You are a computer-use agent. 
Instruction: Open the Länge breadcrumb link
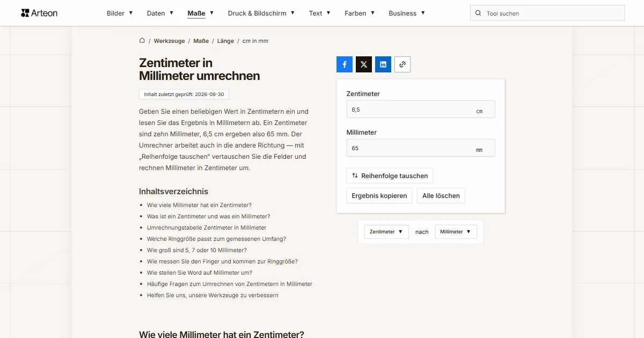point(225,41)
